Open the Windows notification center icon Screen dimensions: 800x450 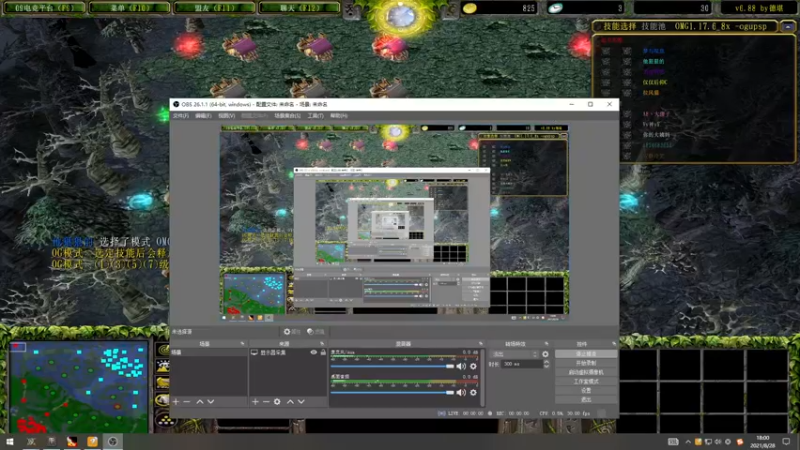coord(786,442)
